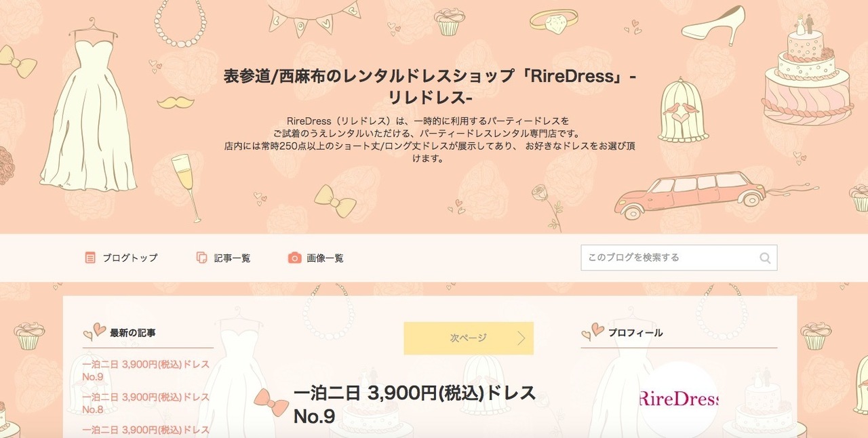Viewport: 868px width, 438px height.
Task: Open recent article ドレス No.9 in sidebar
Action: (x=146, y=370)
